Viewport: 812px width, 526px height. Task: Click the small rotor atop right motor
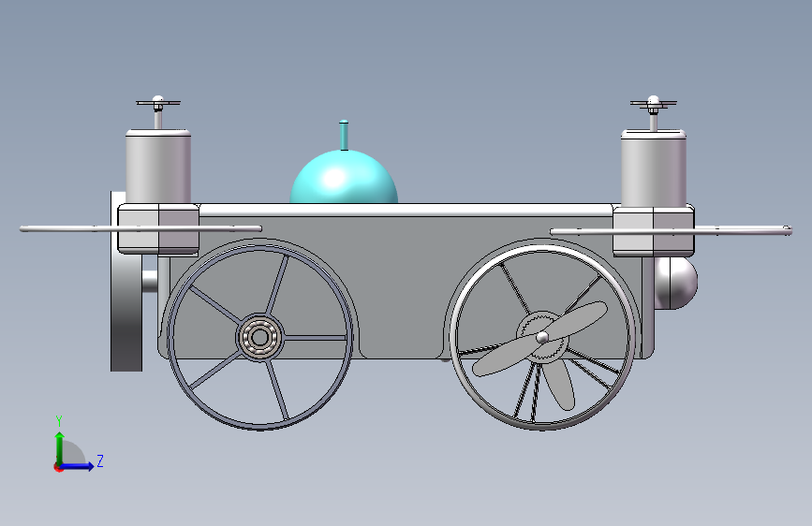tap(654, 103)
